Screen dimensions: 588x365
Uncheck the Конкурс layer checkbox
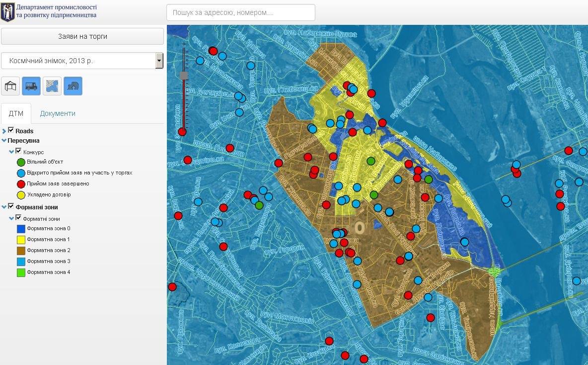(x=19, y=151)
